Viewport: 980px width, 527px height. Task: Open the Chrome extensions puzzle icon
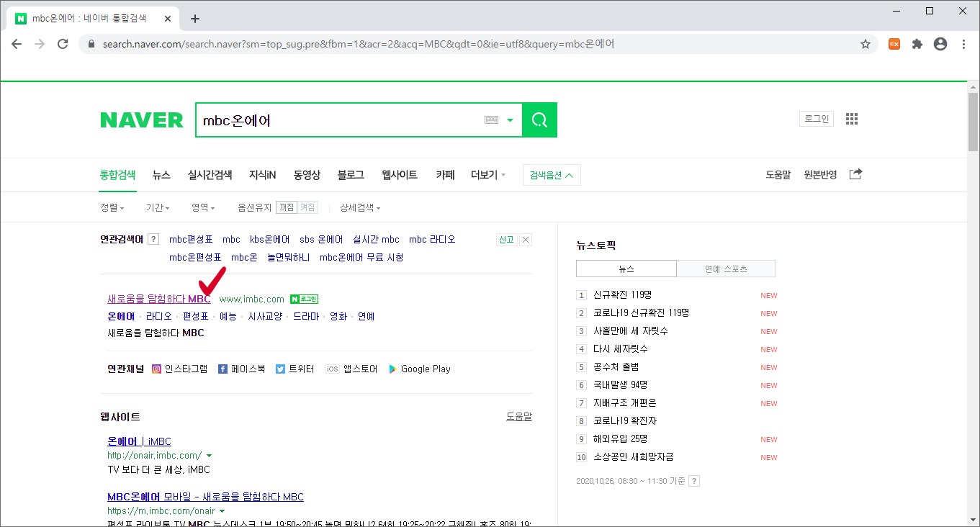click(917, 44)
